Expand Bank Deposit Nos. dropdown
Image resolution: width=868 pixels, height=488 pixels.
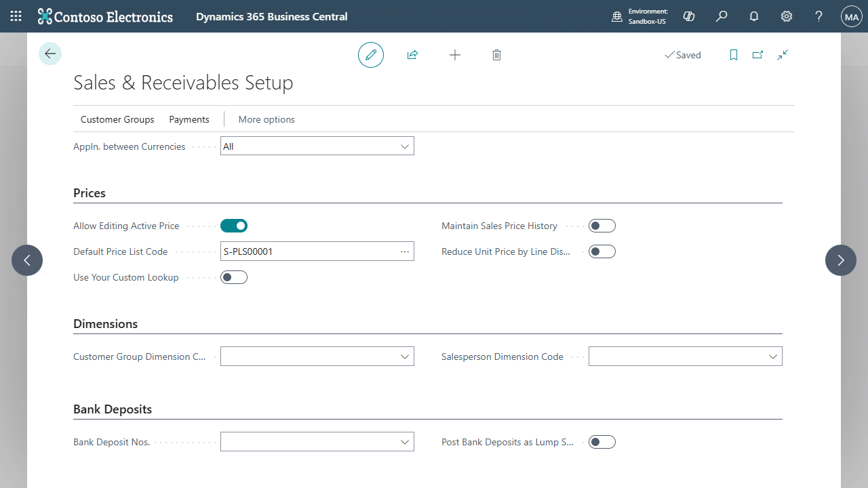pyautogui.click(x=405, y=442)
